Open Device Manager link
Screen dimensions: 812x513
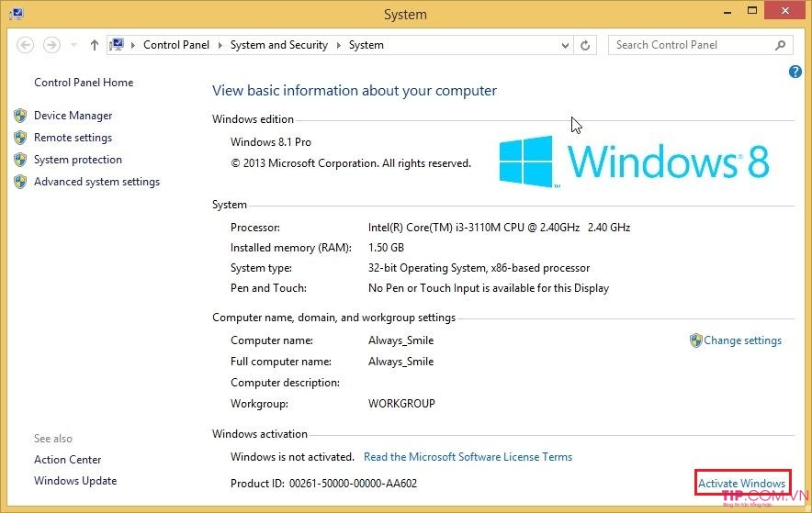coord(73,116)
